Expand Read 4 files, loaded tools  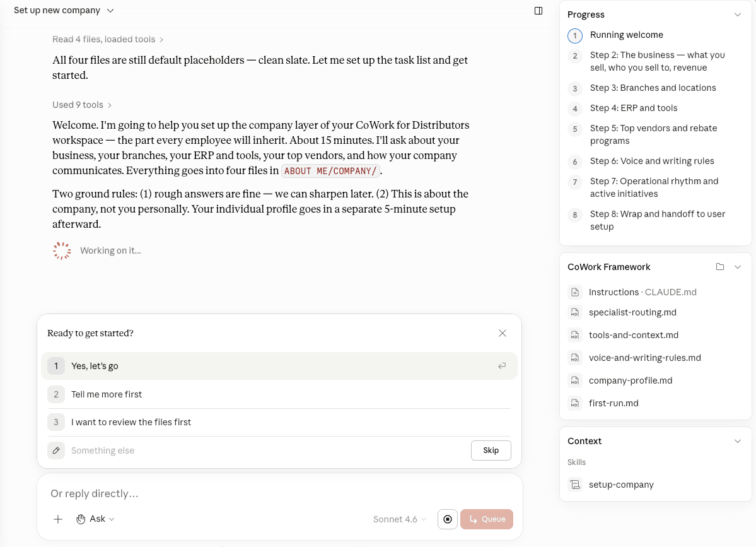108,40
